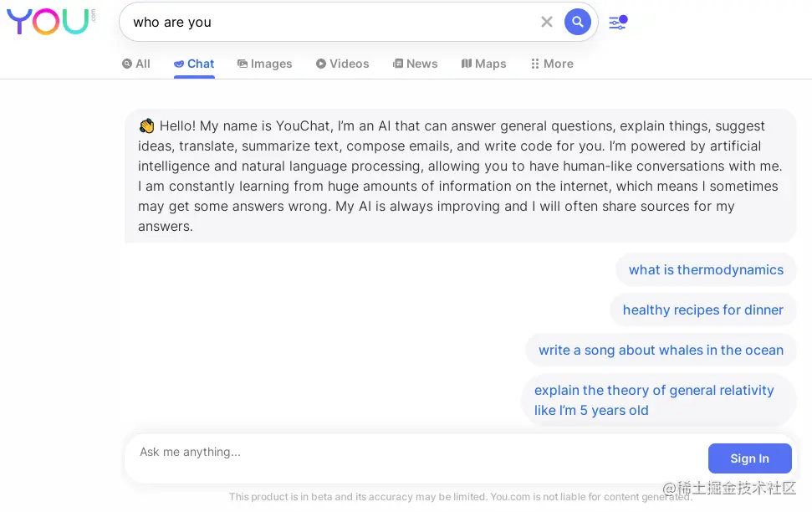Choose the "what is thermodynamics" suggestion

pyautogui.click(x=706, y=270)
